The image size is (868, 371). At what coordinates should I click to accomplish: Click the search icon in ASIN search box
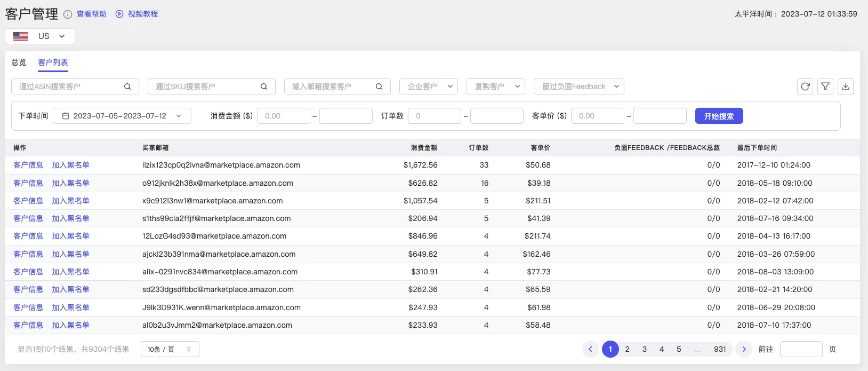127,86
